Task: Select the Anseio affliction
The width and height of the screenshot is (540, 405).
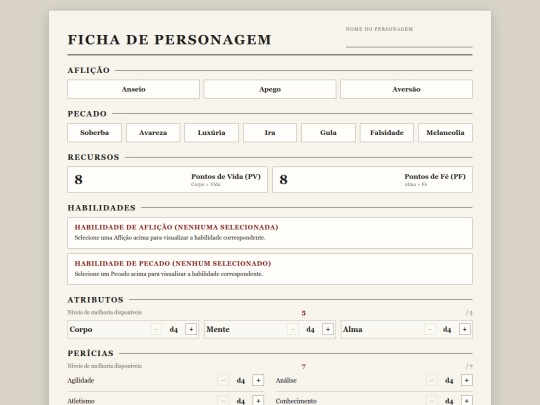Action: (x=133, y=89)
